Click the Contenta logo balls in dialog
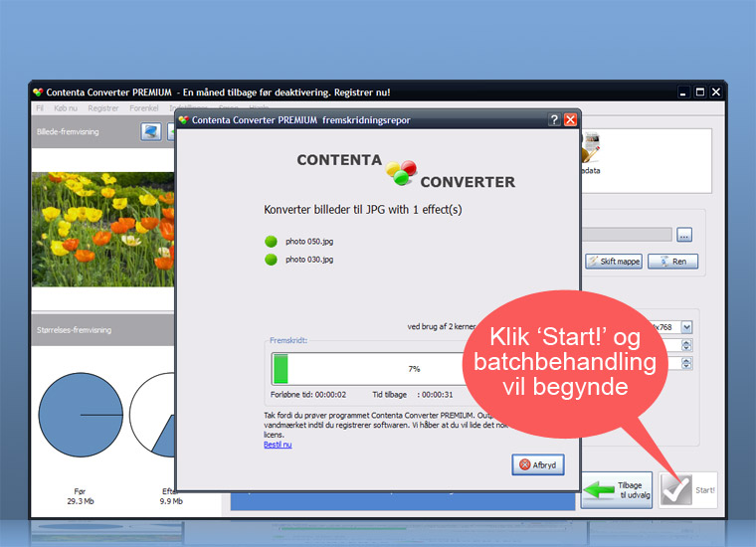The width and height of the screenshot is (756, 547). [401, 172]
